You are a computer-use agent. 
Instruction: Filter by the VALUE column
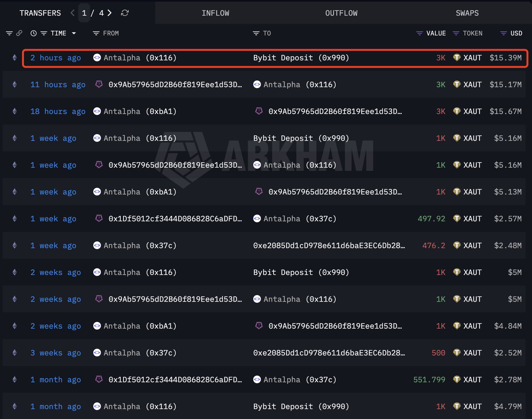pos(420,33)
